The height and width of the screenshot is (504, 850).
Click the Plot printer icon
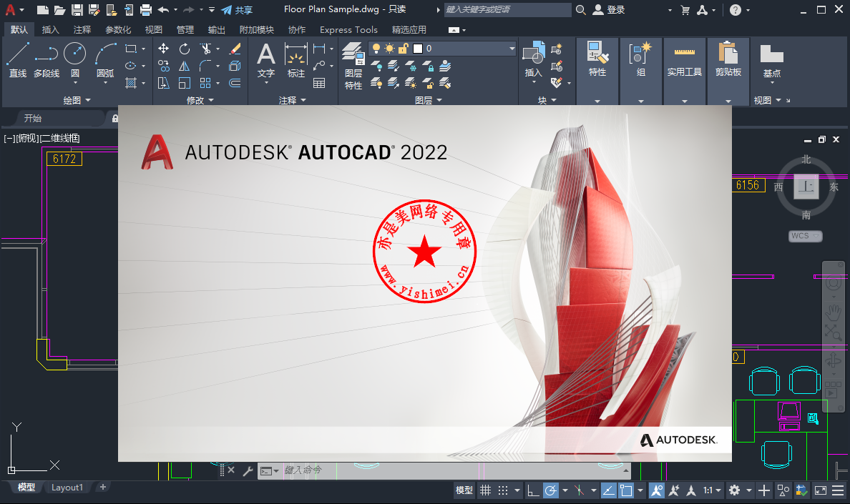(146, 10)
